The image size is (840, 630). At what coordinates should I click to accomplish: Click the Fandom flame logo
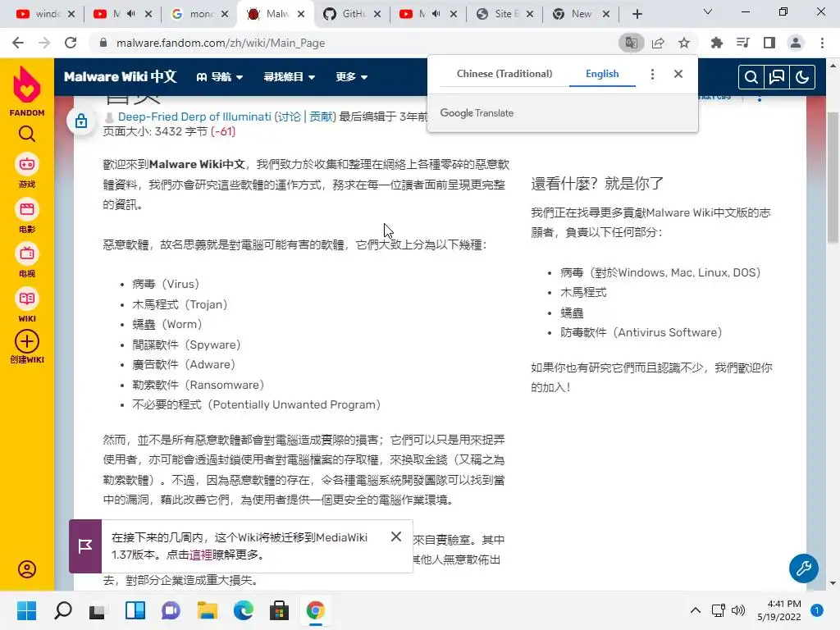coord(27,85)
